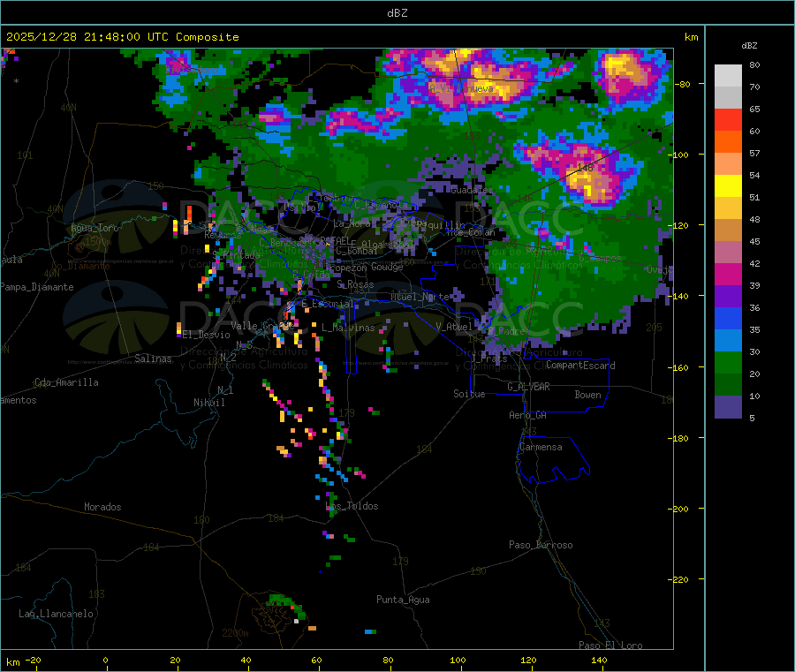Image resolution: width=795 pixels, height=672 pixels.
Task: Click the 'Aero_GA' map label
Action: 528,415
